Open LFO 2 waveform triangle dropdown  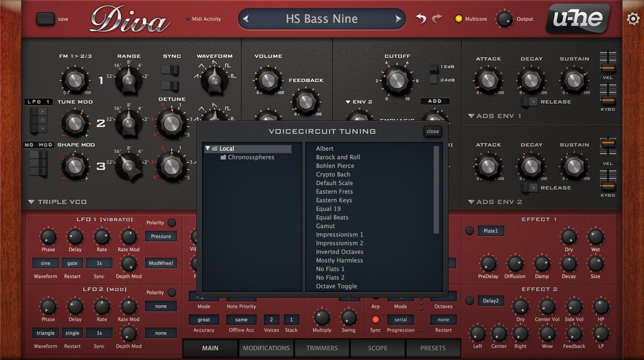[x=45, y=333]
